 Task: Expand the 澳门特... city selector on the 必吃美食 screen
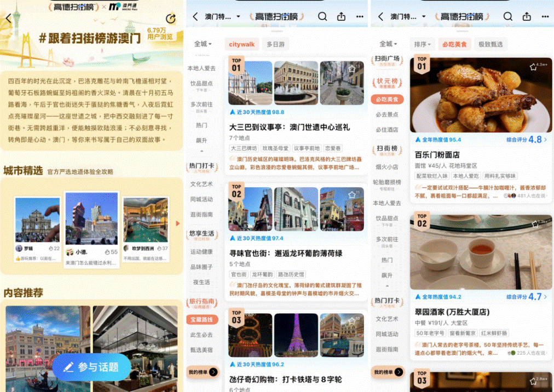(x=405, y=16)
